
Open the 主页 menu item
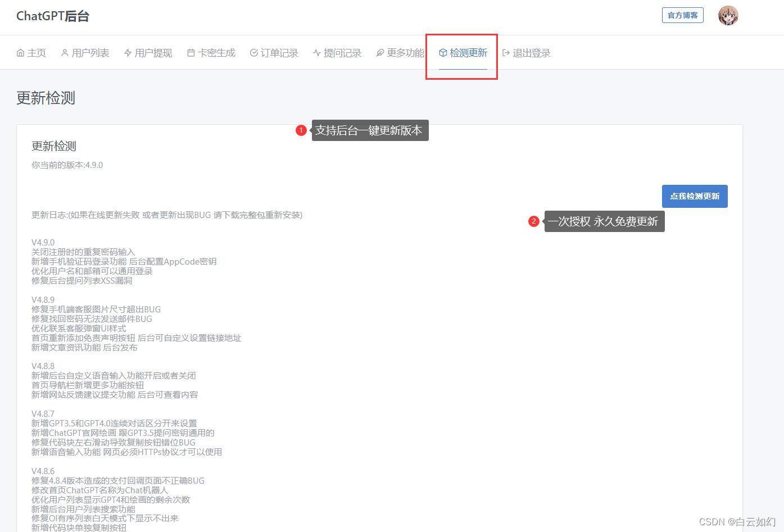(x=31, y=53)
